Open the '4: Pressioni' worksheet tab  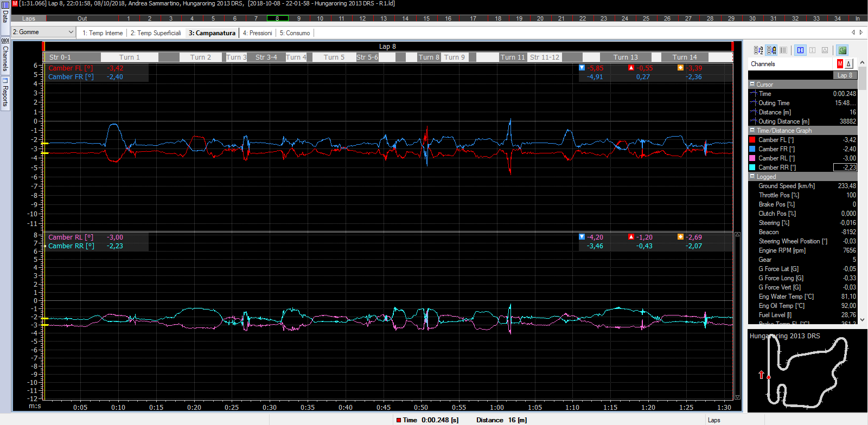click(x=257, y=33)
